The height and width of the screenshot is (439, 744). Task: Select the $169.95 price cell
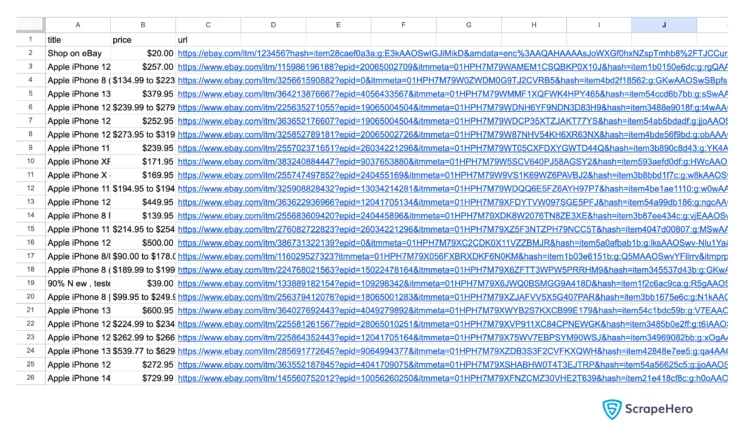coord(143,175)
